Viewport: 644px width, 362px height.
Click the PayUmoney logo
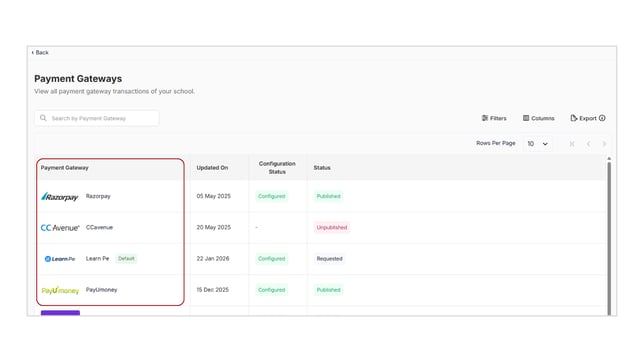60,290
